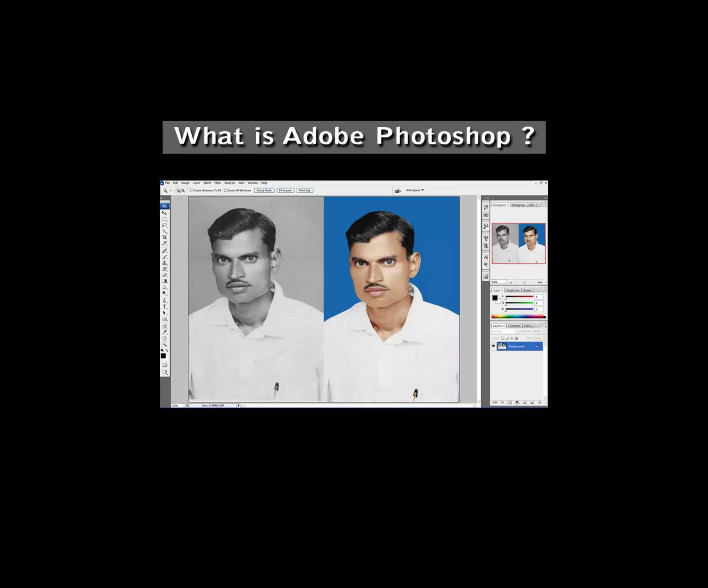
Task: Open Zoom tool preset picker arrow
Action: [x=171, y=190]
